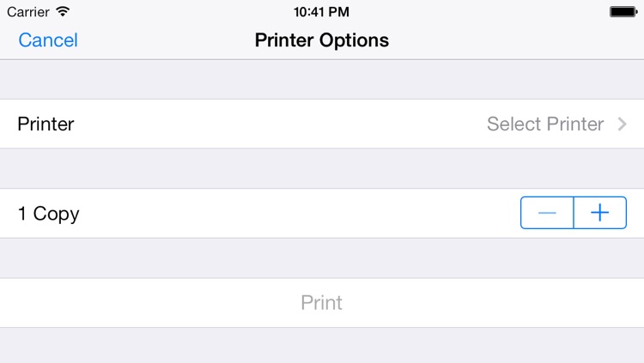Tap the 10:41 PM clock

(322, 12)
